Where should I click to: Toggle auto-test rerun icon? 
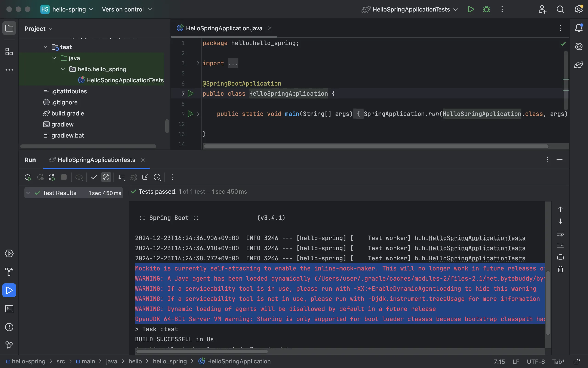[52, 177]
